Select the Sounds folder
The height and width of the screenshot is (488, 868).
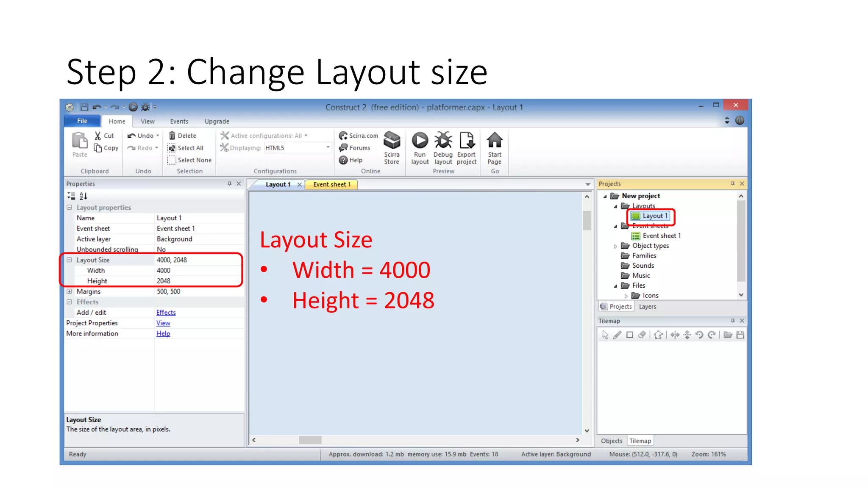(x=638, y=266)
